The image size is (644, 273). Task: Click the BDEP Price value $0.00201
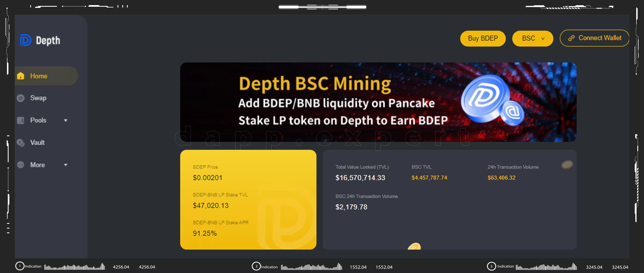click(x=207, y=178)
